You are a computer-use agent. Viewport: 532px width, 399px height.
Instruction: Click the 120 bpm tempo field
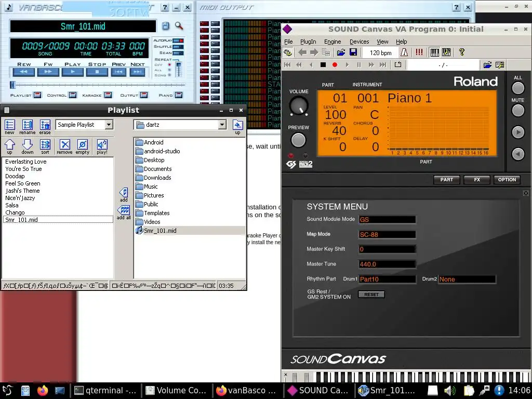380,52
